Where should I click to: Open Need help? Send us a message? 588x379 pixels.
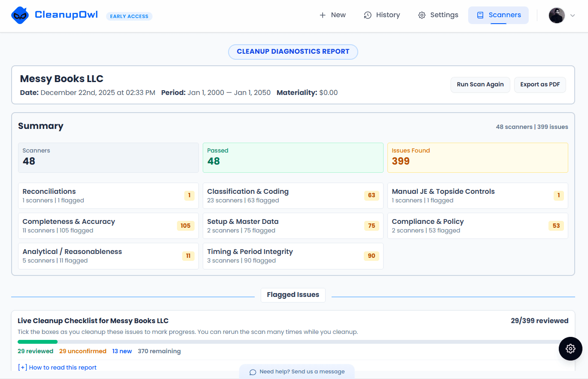point(297,372)
